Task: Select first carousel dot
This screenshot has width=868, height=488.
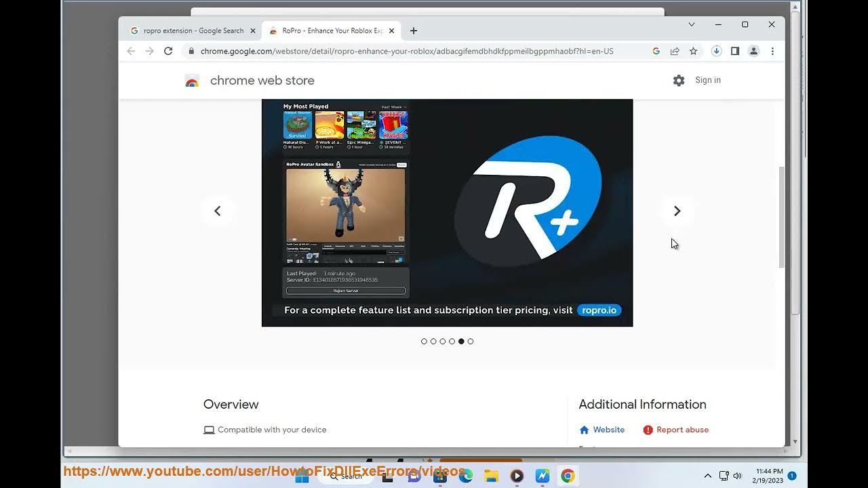Action: pos(425,342)
